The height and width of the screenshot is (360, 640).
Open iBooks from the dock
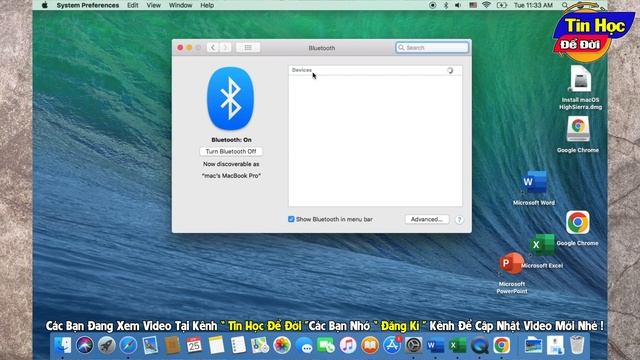[370, 345]
